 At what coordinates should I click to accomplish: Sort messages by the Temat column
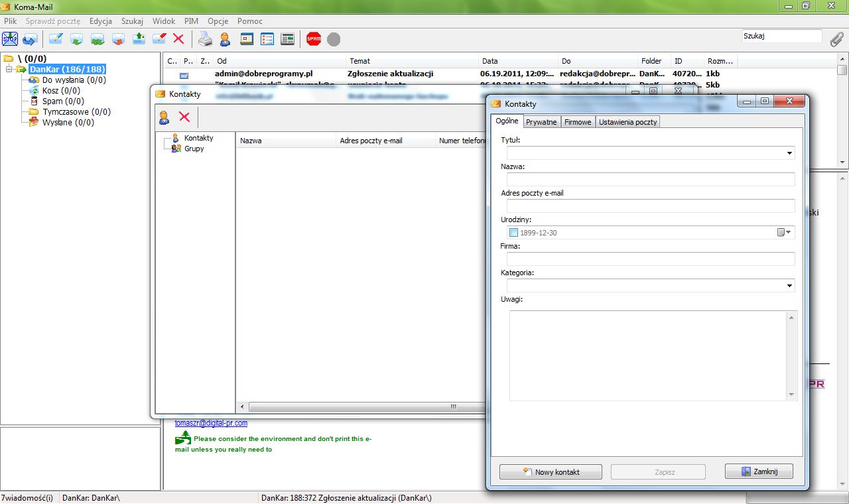click(413, 61)
